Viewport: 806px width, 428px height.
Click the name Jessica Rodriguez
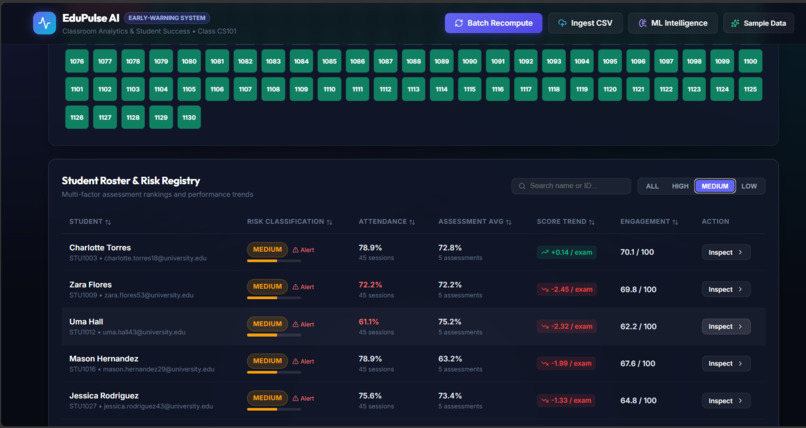click(104, 396)
